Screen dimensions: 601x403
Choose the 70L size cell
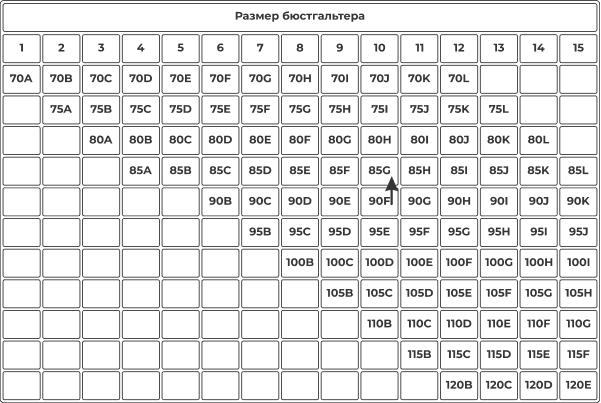click(459, 77)
